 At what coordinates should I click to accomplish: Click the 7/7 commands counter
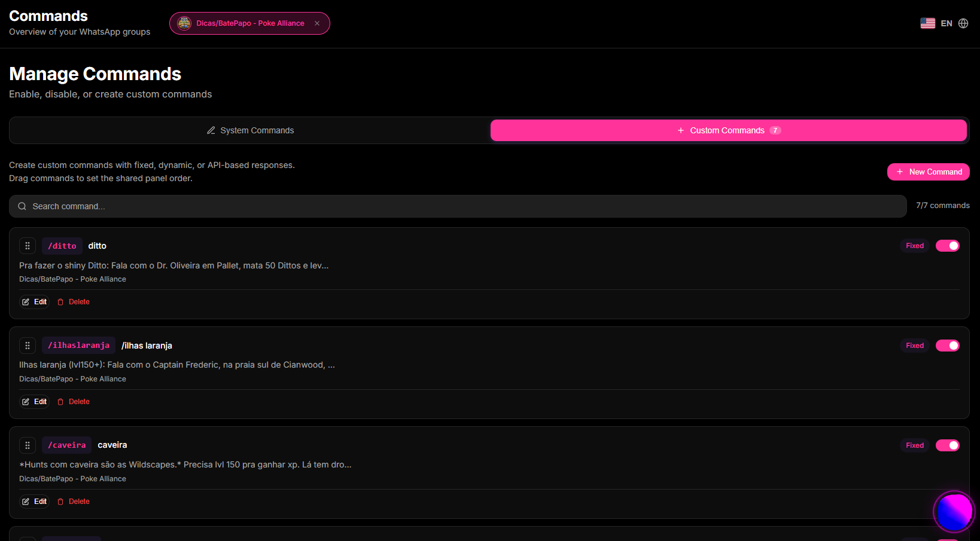943,206
